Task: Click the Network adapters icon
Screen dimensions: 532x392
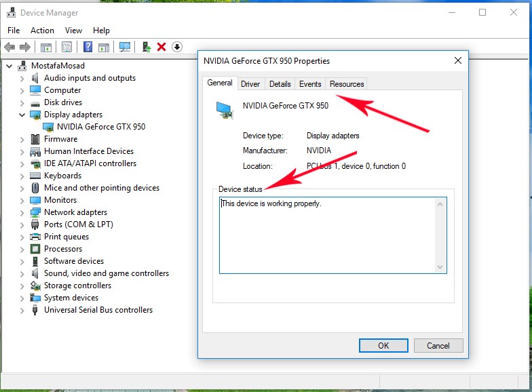Action: click(35, 213)
